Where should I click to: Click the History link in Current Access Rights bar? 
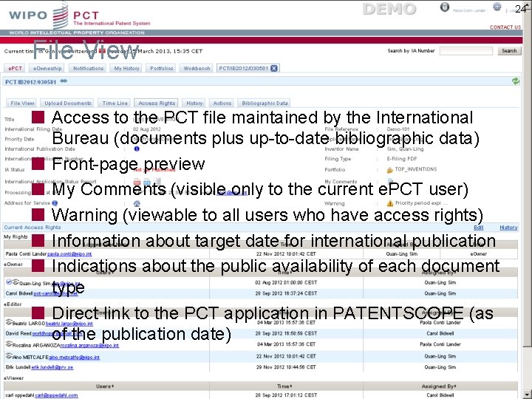508,228
